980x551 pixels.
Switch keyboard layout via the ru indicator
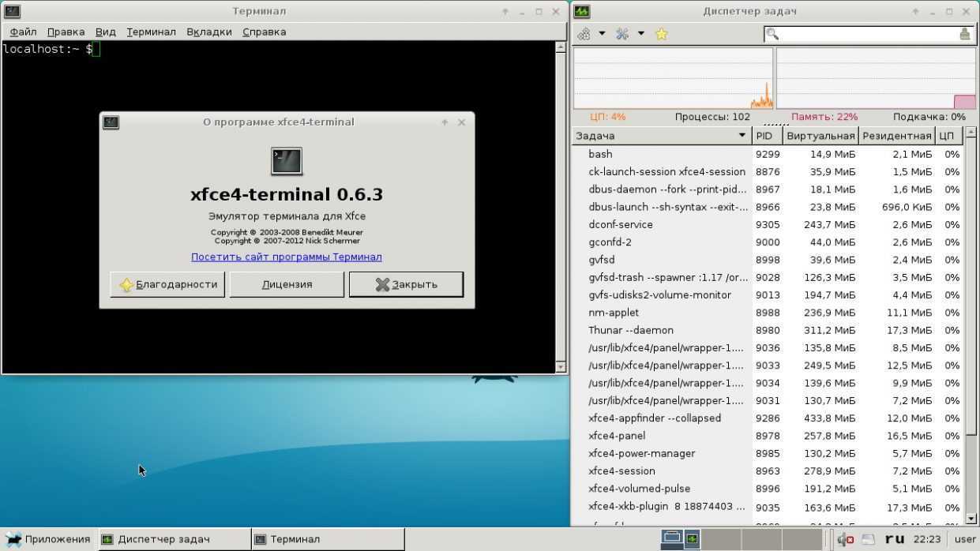[895, 539]
